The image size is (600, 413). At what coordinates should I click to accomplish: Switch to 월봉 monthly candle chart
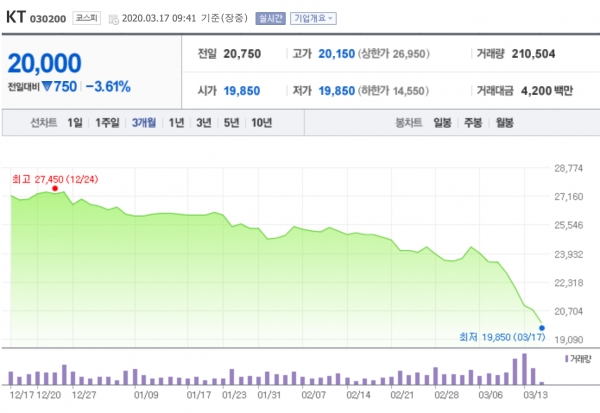click(504, 123)
